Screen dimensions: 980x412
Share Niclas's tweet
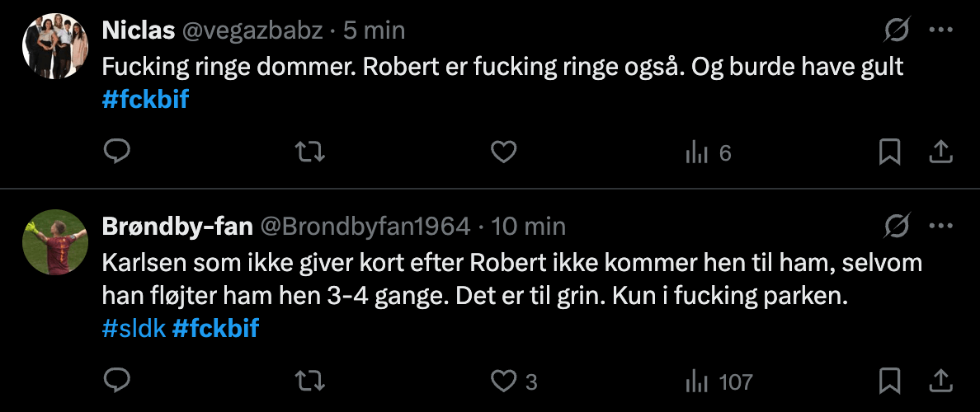[941, 152]
